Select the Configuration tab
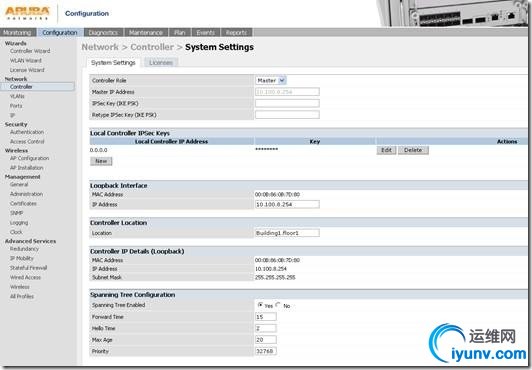Image resolution: width=532 pixels, height=370 pixels. [60, 33]
